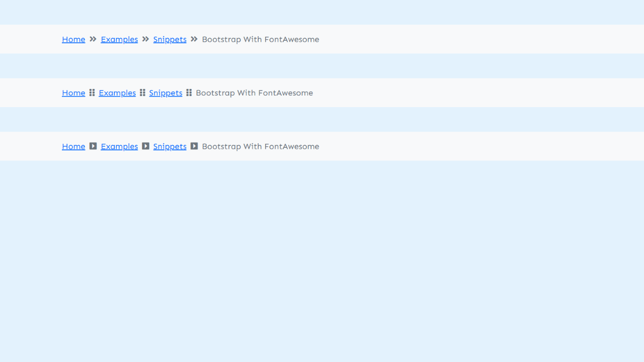Screen dimensions: 644x362
Task: Select 'Bootstrap With FontAwesome' in play-icon breadcrumb
Action: (261, 146)
